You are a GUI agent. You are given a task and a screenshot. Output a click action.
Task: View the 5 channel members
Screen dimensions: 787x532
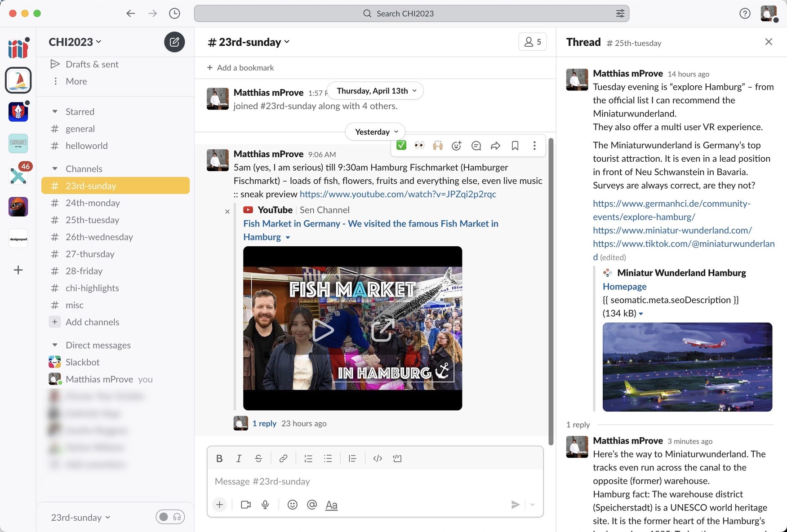tap(533, 42)
